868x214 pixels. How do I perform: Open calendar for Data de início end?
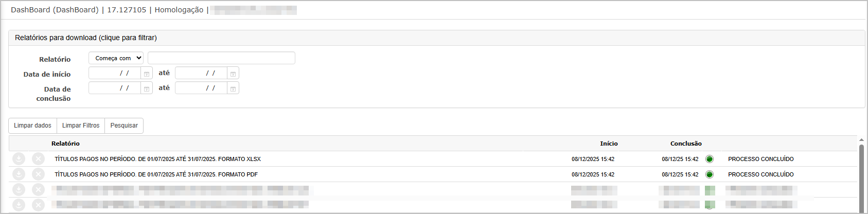point(233,74)
